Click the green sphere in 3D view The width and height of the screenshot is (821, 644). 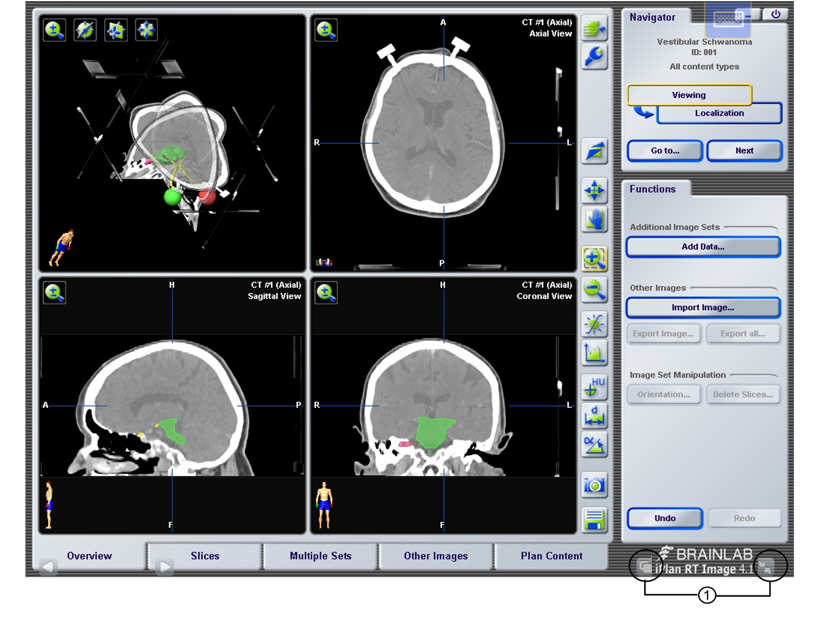(x=173, y=196)
